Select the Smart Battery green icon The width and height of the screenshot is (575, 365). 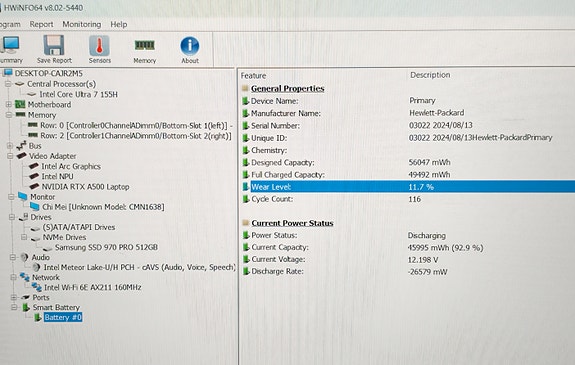coord(26,307)
